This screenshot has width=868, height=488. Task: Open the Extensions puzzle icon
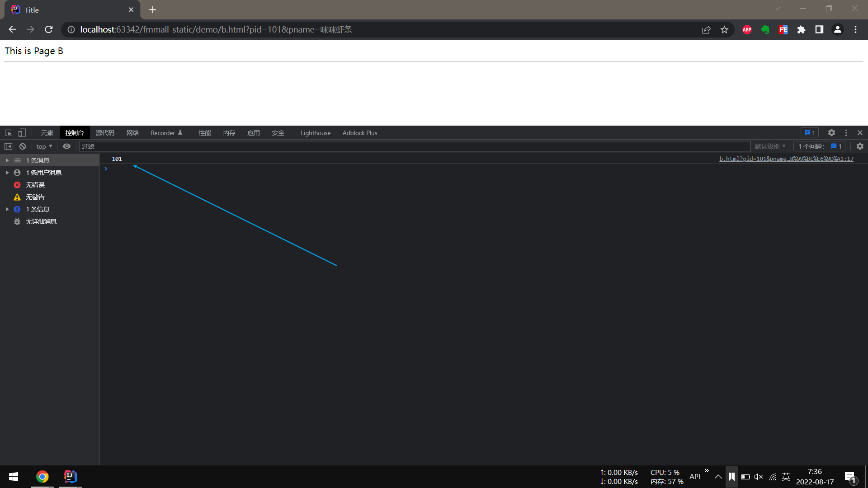[801, 30]
